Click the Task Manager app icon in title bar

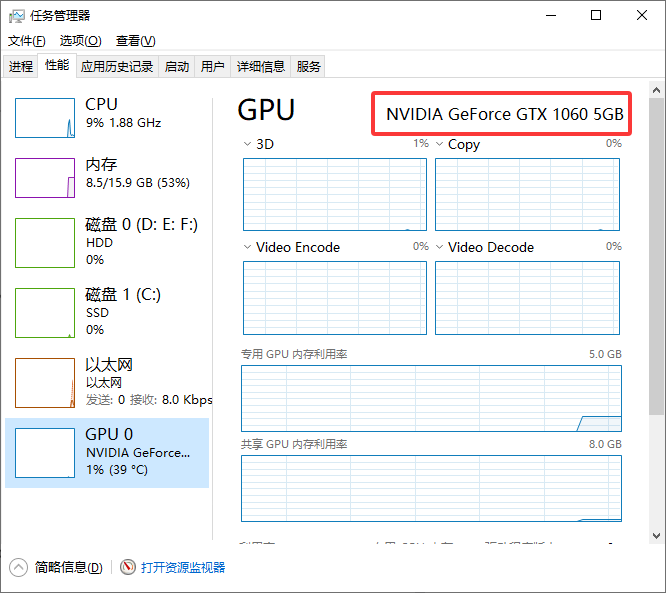[x=17, y=16]
